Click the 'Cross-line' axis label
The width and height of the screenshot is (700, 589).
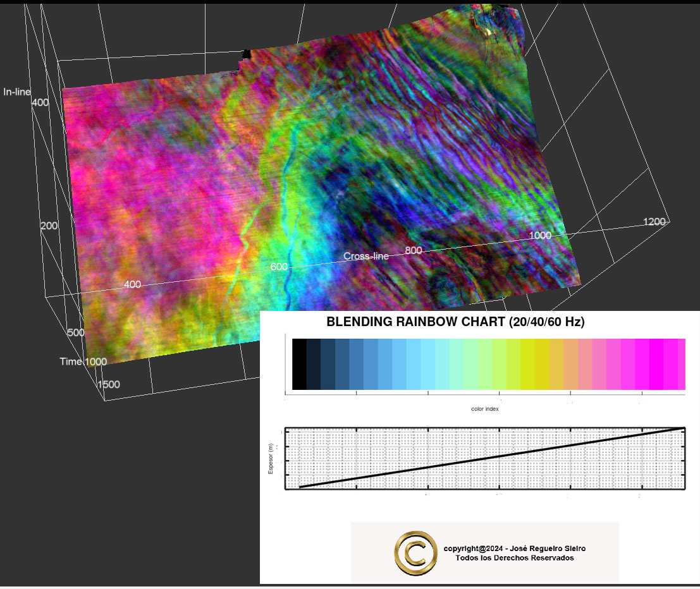click(x=366, y=256)
